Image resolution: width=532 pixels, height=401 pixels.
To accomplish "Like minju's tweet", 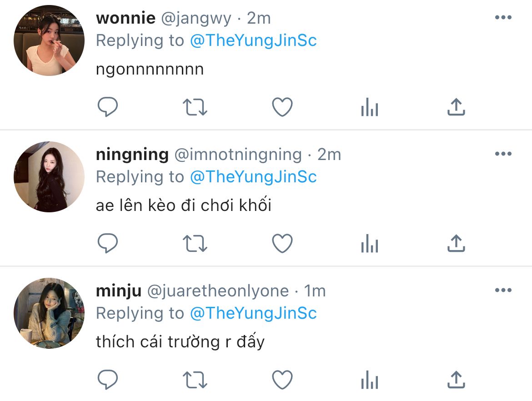I will coord(282,380).
